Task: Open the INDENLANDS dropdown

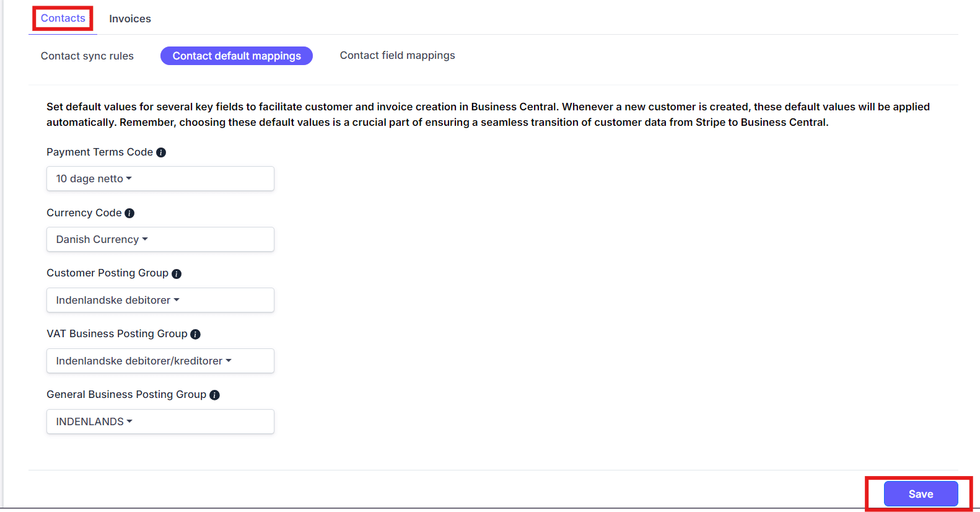Action: 160,422
